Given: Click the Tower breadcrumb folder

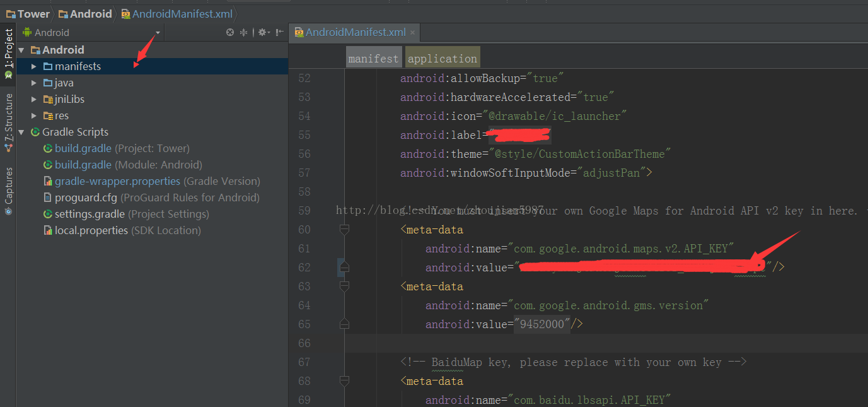Looking at the screenshot, I should click(28, 14).
